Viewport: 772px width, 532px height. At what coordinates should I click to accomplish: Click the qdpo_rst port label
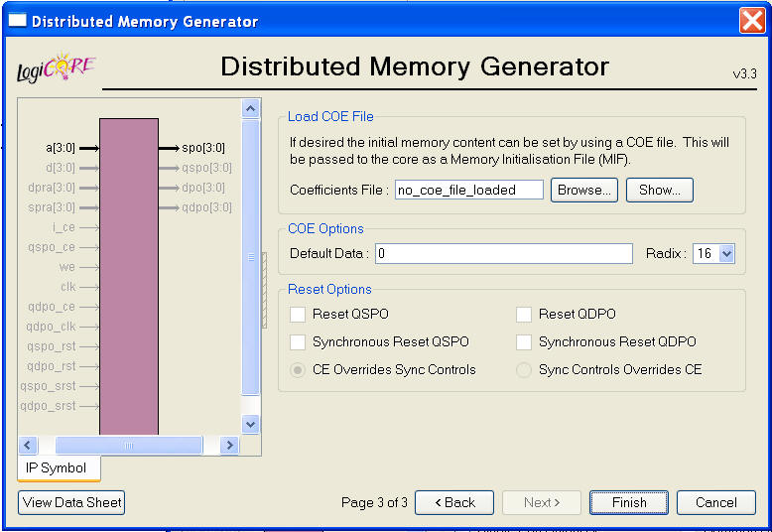coord(52,366)
